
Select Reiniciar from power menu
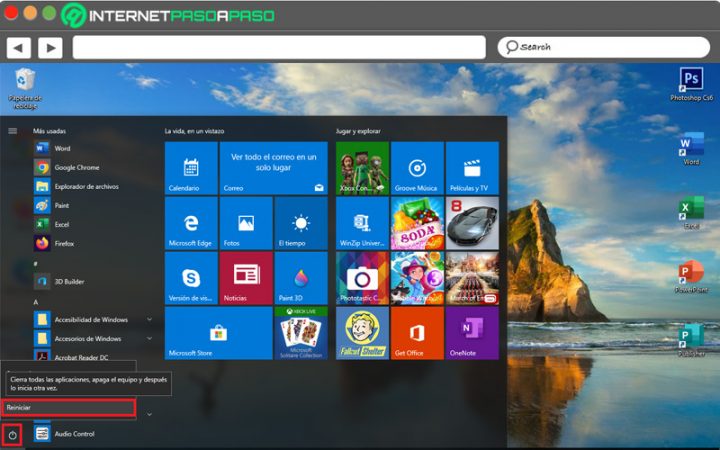click(x=68, y=408)
